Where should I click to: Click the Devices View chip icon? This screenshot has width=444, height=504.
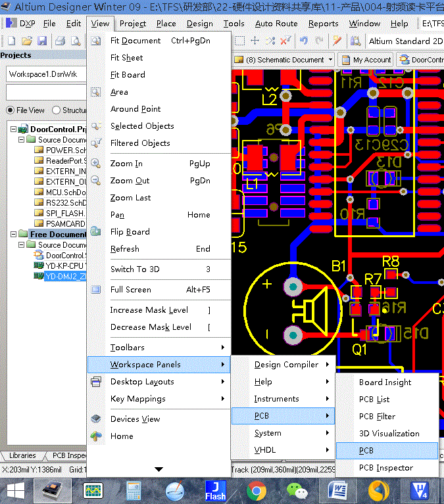pyautogui.click(x=96, y=419)
